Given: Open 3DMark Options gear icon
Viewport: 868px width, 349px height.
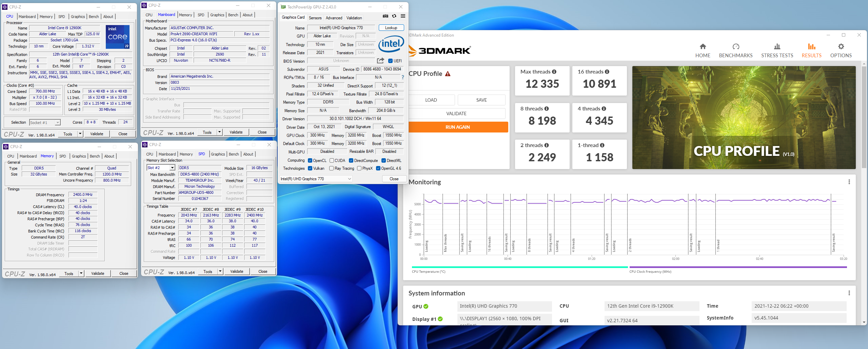Looking at the screenshot, I should 841,47.
